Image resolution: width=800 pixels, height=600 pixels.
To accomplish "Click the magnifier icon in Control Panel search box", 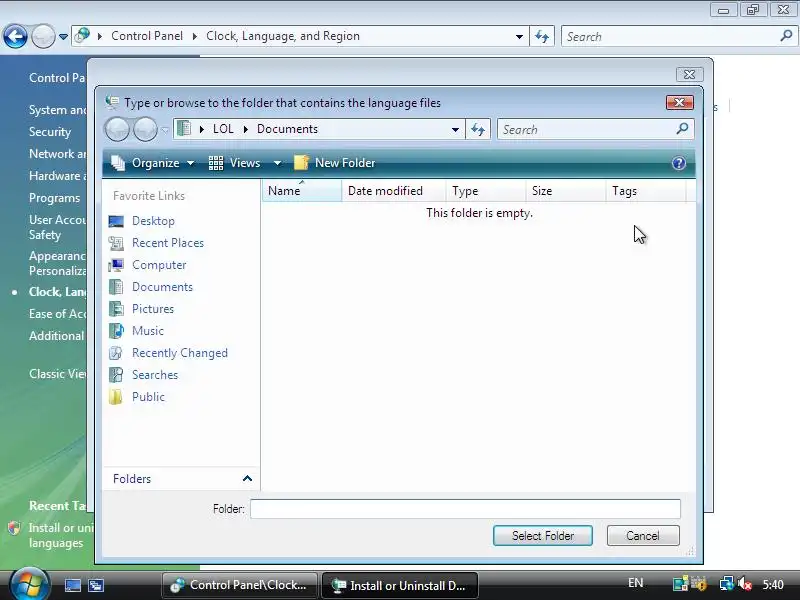I will (786, 36).
